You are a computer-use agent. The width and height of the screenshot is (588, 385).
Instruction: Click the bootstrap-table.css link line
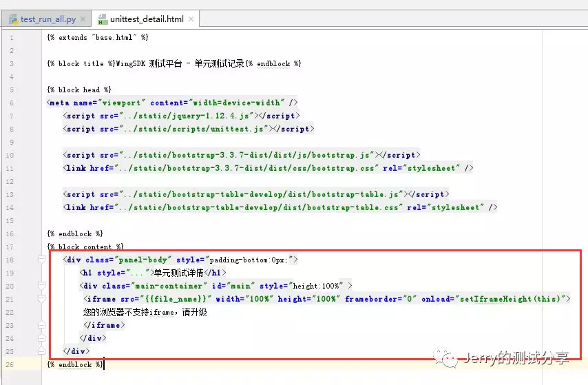(280, 207)
